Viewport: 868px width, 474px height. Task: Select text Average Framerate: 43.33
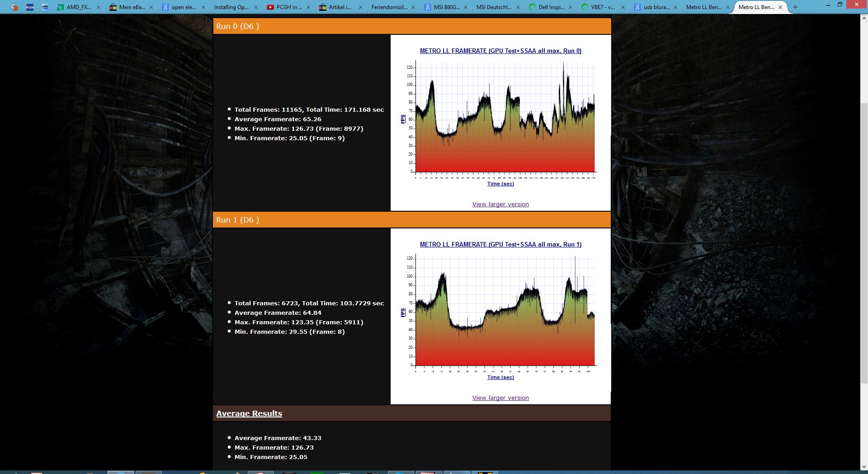278,438
